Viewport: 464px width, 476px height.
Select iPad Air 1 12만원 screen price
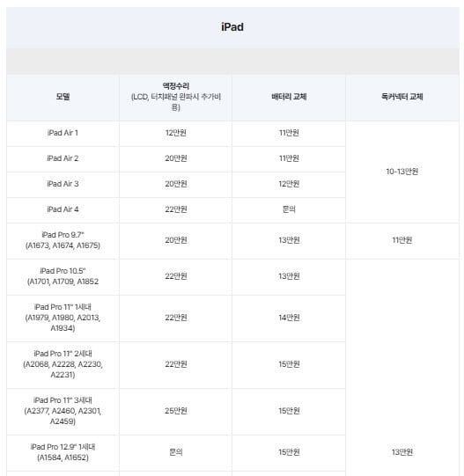175,133
